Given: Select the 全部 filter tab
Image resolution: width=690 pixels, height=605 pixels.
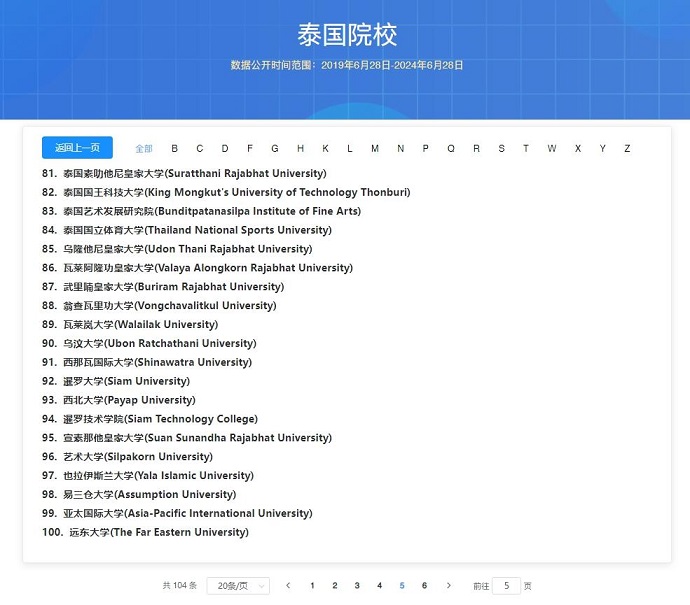Looking at the screenshot, I should 144,149.
